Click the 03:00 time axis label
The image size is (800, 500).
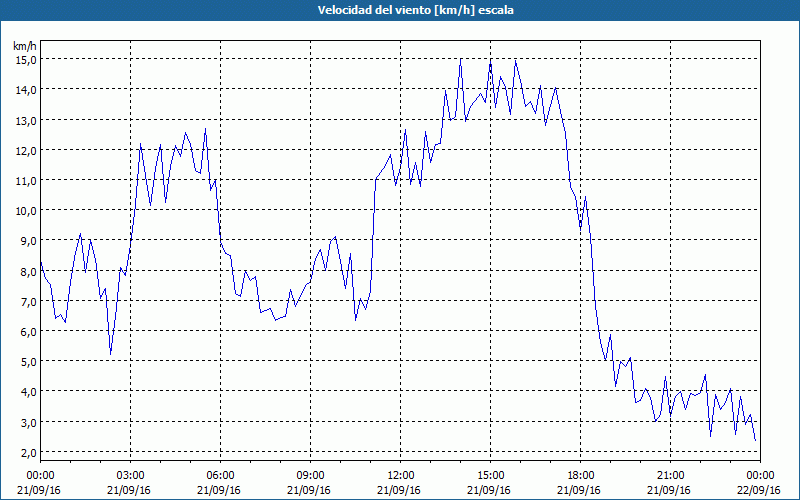(x=131, y=476)
